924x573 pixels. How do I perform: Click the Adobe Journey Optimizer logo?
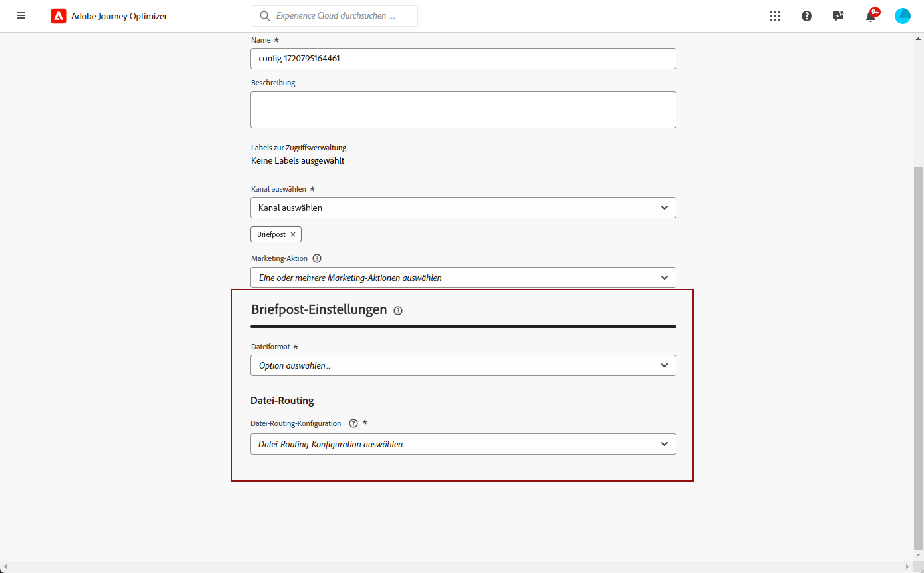click(59, 16)
